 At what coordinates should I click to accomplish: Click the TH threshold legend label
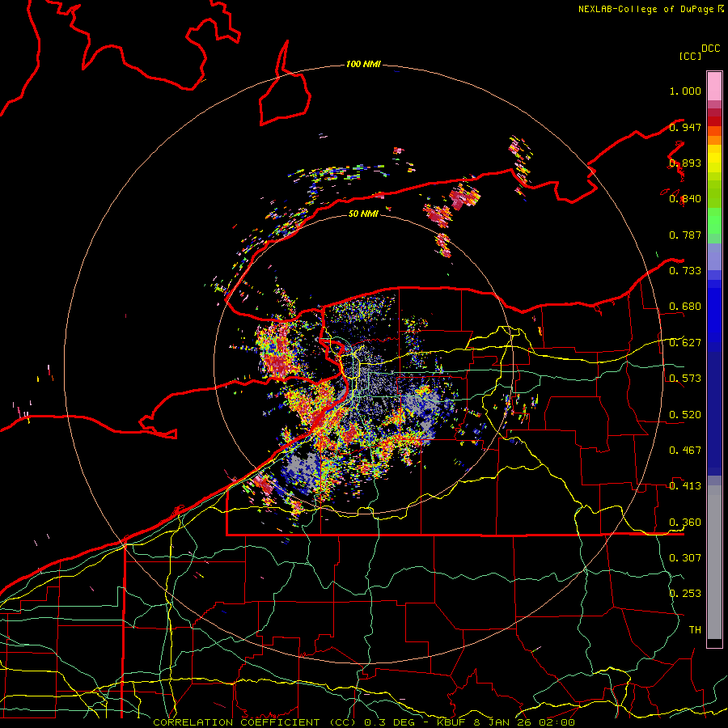click(695, 629)
